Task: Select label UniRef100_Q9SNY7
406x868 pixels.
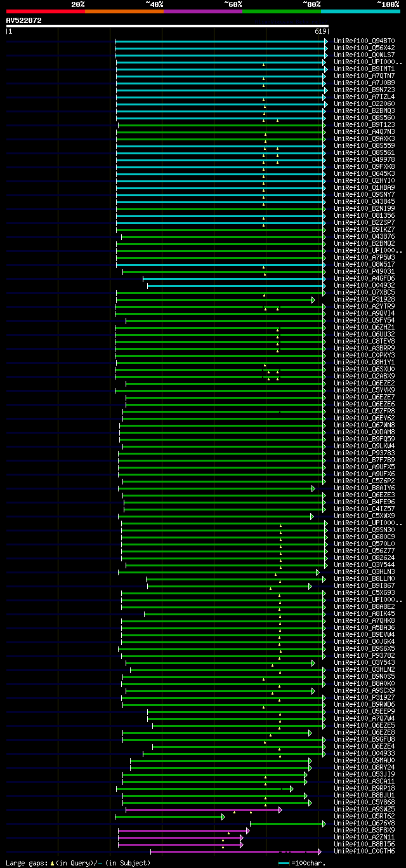Action: click(364, 195)
